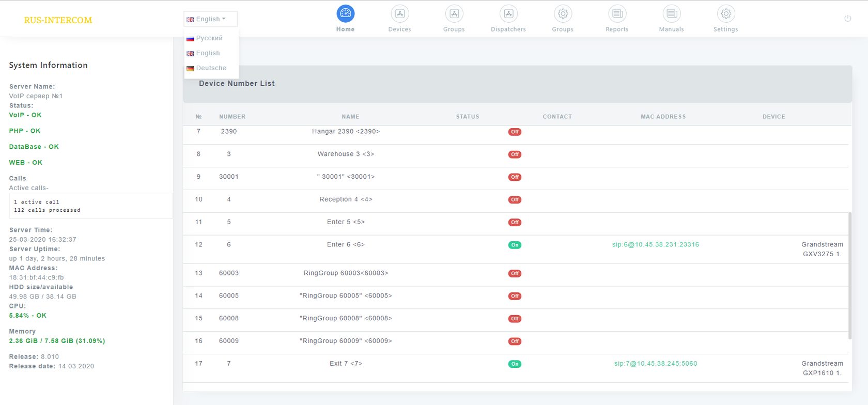Click the DEVICE column header
This screenshot has width=868, height=405.
[773, 117]
